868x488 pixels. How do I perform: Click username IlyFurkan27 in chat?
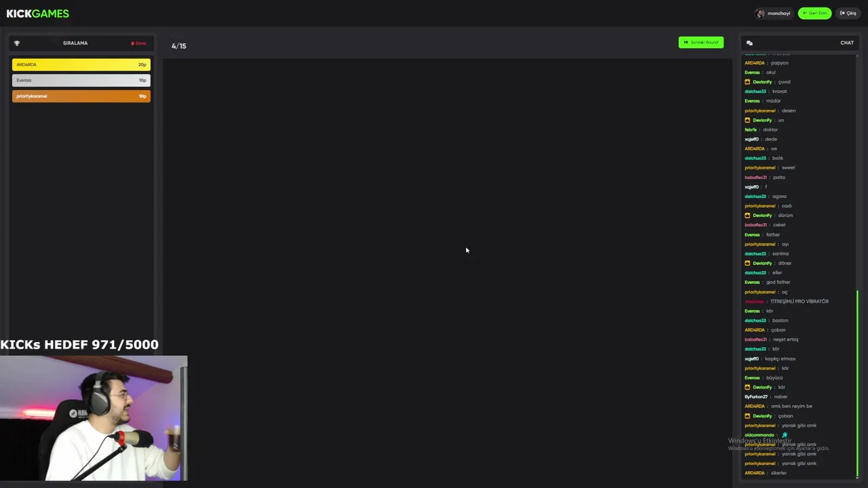pyautogui.click(x=756, y=396)
